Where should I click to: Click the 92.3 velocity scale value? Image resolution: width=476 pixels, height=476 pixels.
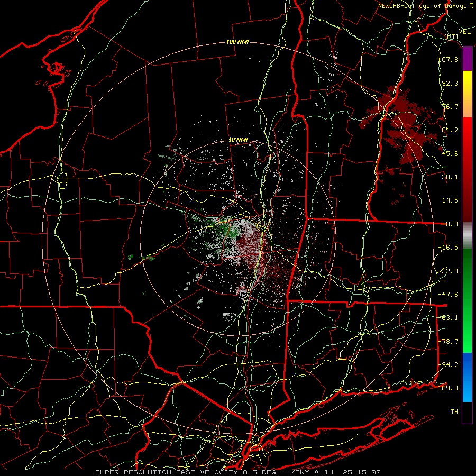point(450,83)
